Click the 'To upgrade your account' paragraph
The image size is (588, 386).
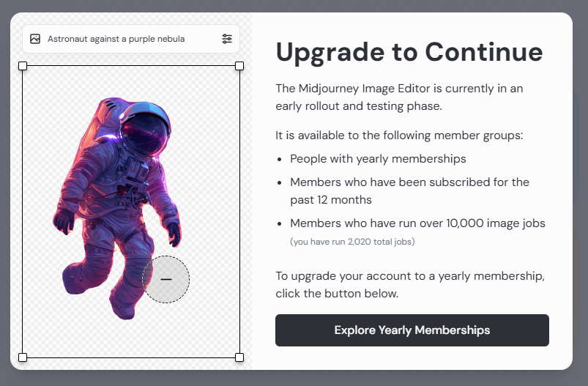(410, 285)
